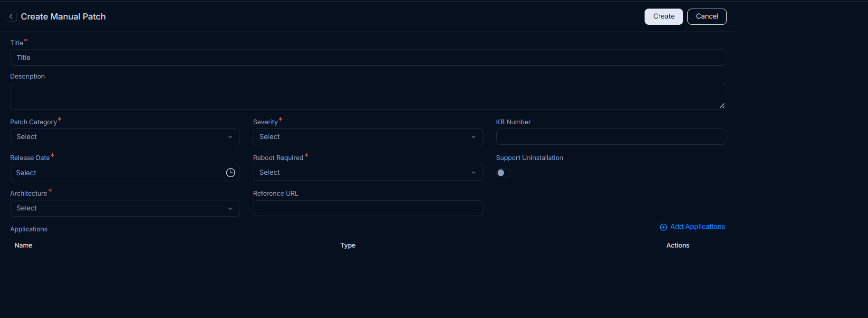Click the Applications section label
The image size is (868, 318).
coord(29,229)
